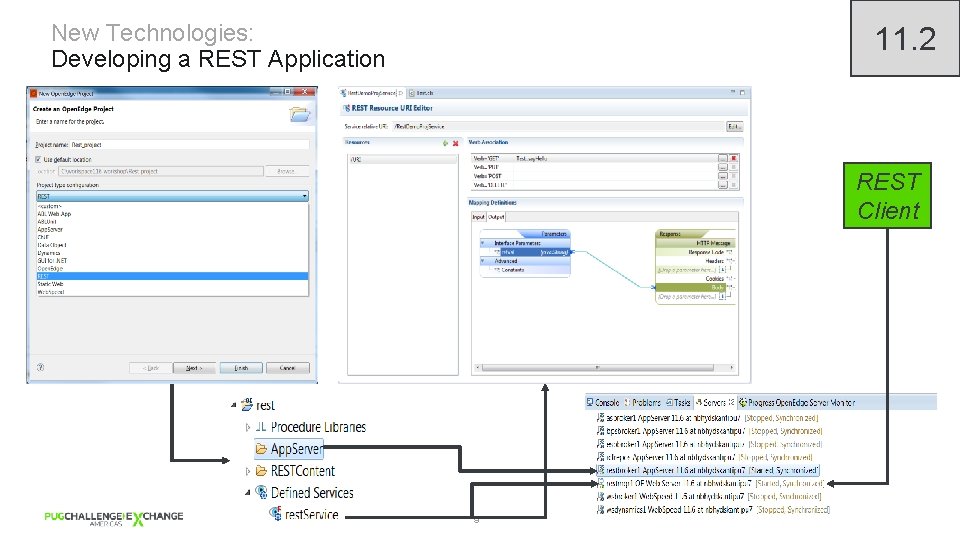
Task: Click the Cancel button in project wizard
Action: 288,368
